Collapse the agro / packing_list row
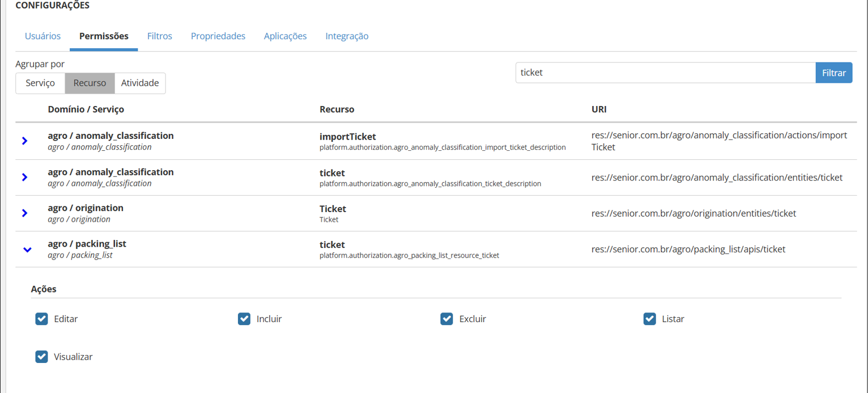Viewport: 868px width, 393px height. 27,249
